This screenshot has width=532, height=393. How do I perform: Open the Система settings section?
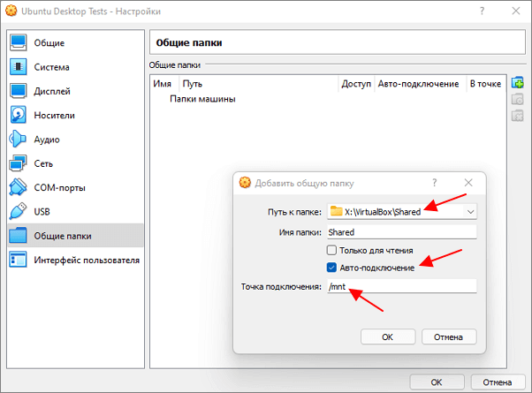[x=75, y=67]
